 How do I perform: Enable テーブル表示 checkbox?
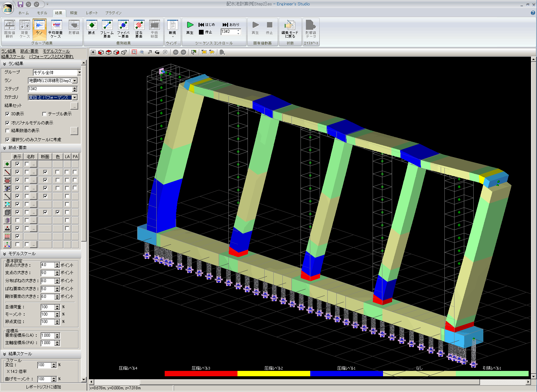pyautogui.click(x=44, y=114)
